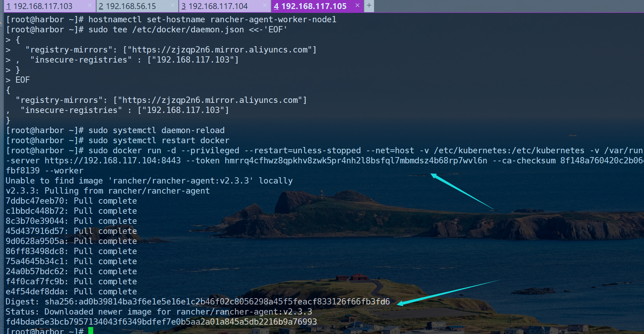The image size is (644, 334).
Task: Click the green terminal cursor at the prompt
Action: click(91, 331)
